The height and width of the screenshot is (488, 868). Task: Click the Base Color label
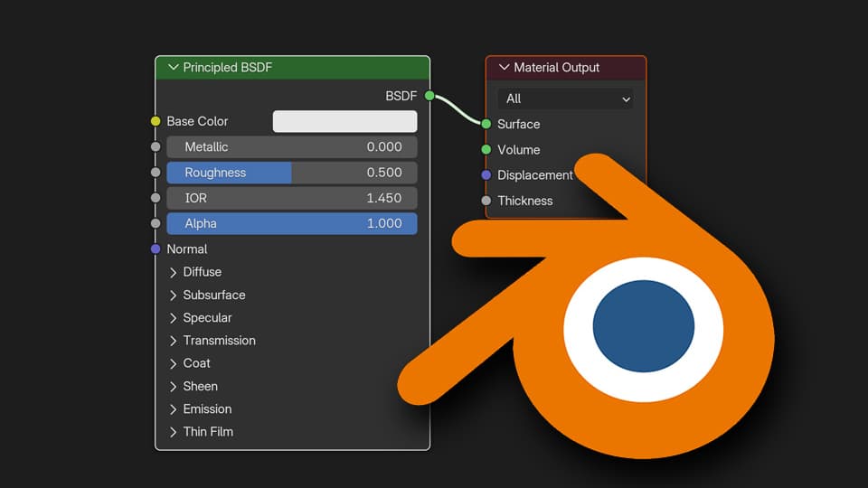point(197,121)
